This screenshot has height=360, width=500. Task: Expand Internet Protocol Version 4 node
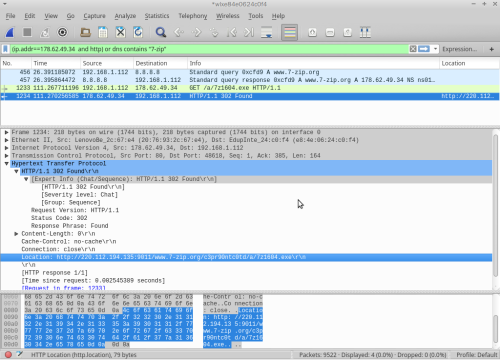click(6, 148)
